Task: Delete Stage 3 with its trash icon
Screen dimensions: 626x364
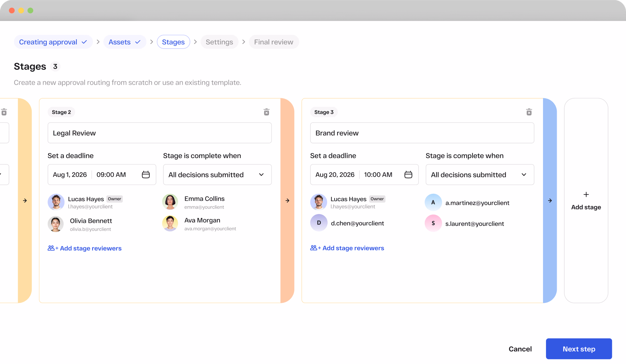Action: coord(529,112)
